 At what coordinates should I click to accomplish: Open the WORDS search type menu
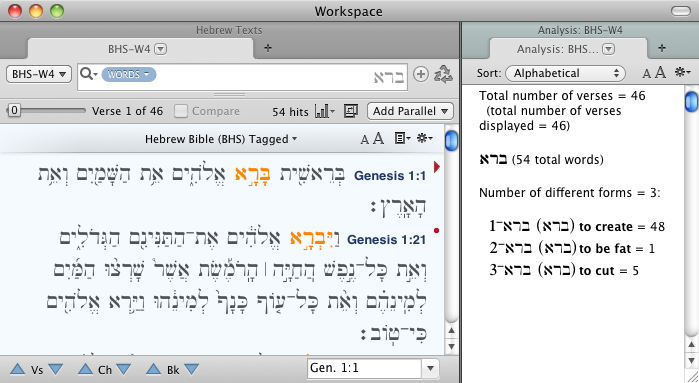pyautogui.click(x=128, y=74)
